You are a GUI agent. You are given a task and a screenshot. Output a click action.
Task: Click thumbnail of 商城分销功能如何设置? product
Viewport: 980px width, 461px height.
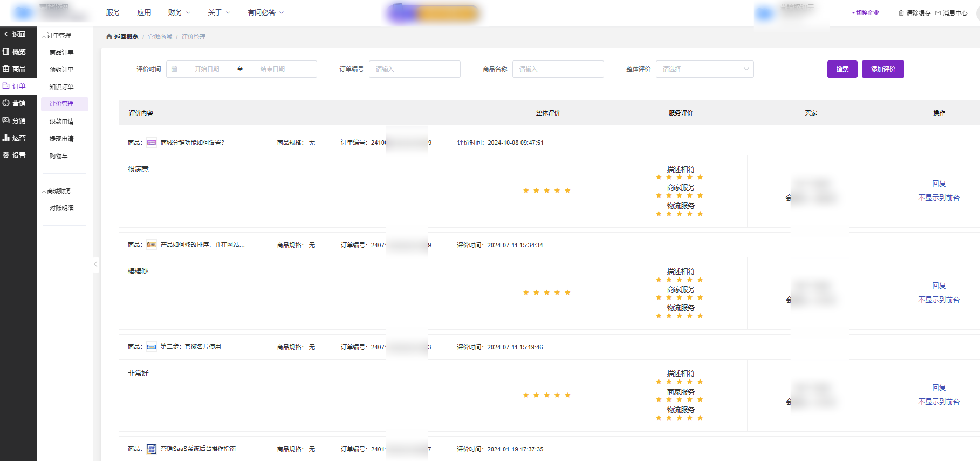[x=152, y=143]
